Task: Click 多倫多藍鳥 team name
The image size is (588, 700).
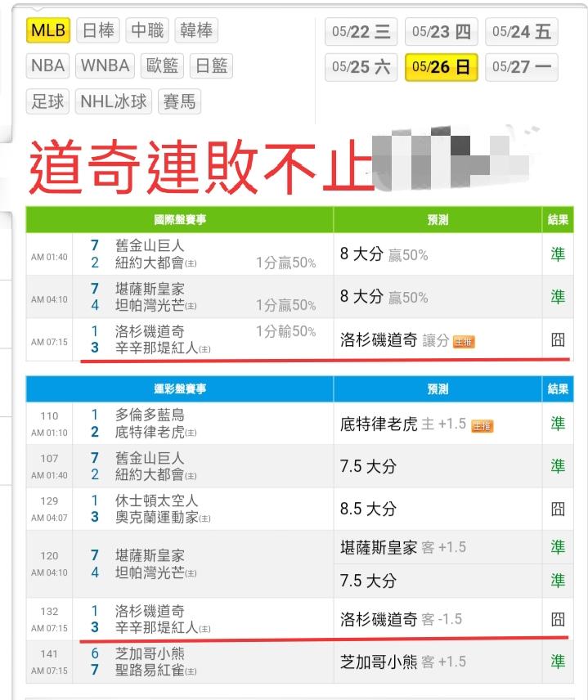Action: click(x=150, y=415)
